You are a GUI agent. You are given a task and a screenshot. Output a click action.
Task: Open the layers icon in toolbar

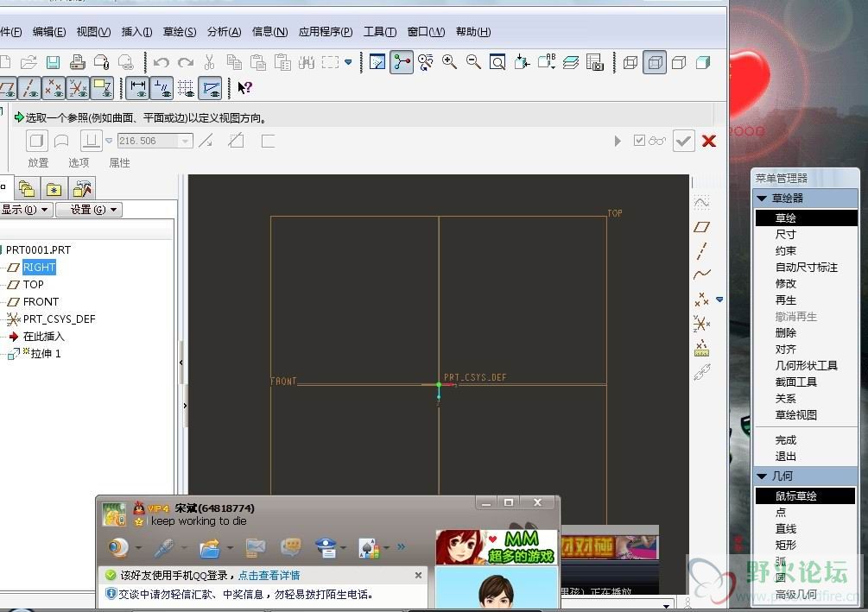tap(571, 62)
